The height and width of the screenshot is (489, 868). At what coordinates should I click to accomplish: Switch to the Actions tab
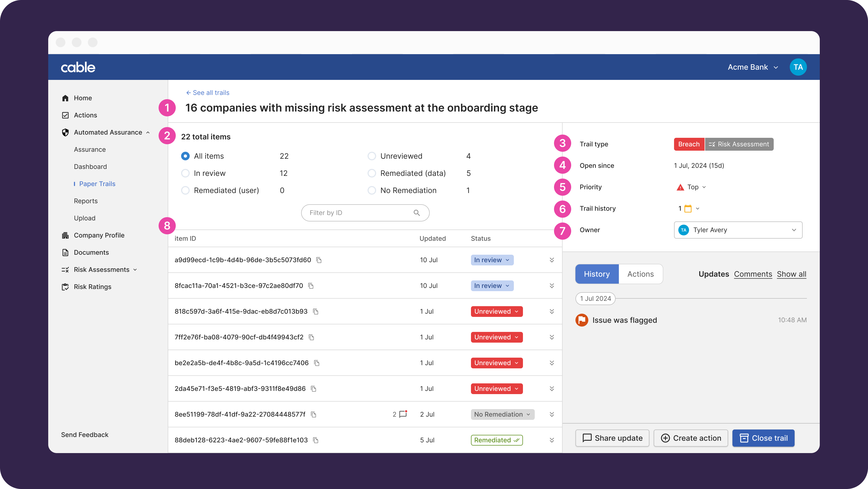640,274
